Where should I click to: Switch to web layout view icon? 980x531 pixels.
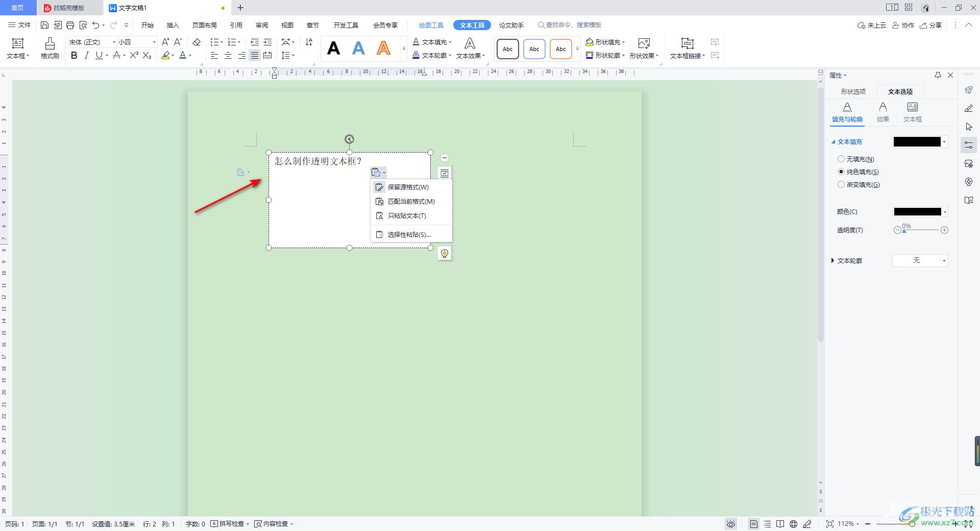point(793,523)
